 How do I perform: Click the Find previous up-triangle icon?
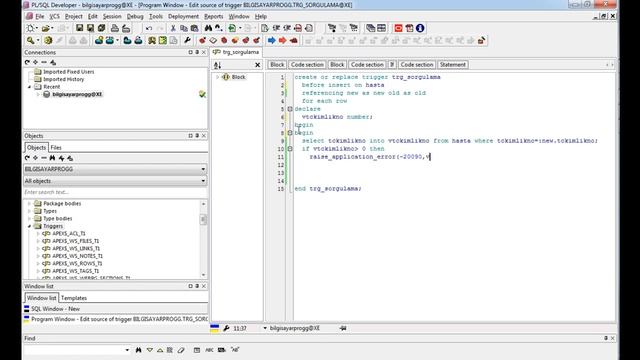click(160, 350)
